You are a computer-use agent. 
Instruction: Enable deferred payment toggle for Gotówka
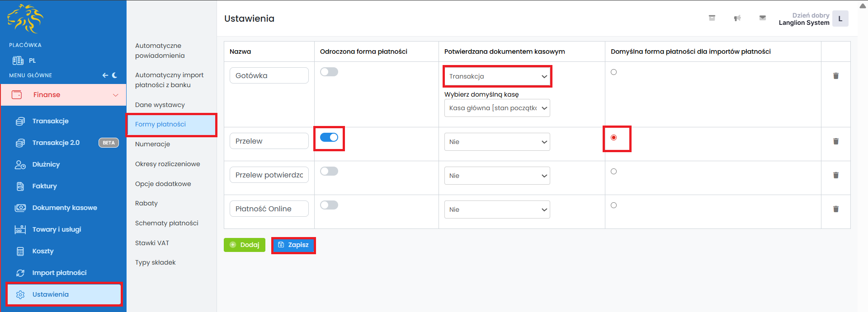coord(329,72)
